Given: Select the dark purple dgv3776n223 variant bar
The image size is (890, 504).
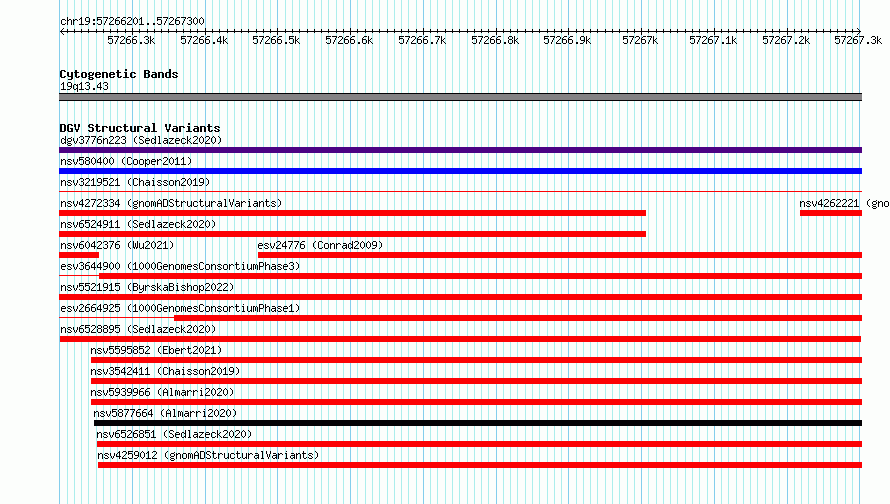Looking at the screenshot, I should pyautogui.click(x=460, y=150).
